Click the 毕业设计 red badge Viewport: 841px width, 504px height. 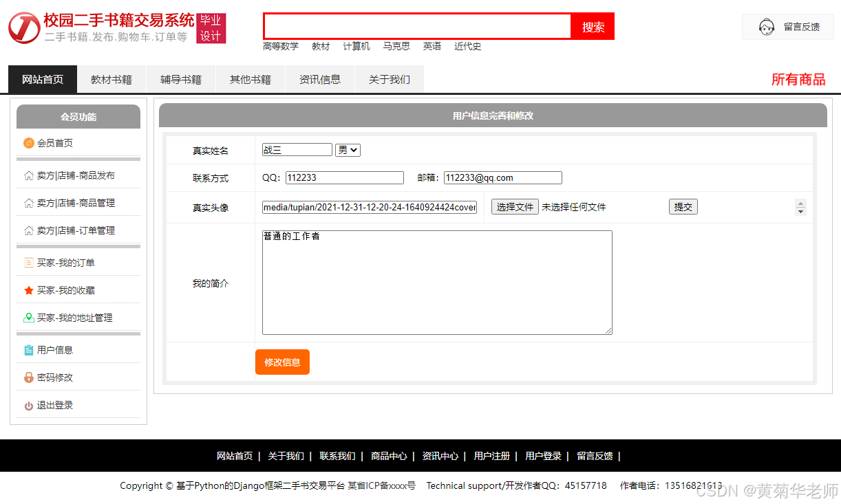(x=211, y=28)
